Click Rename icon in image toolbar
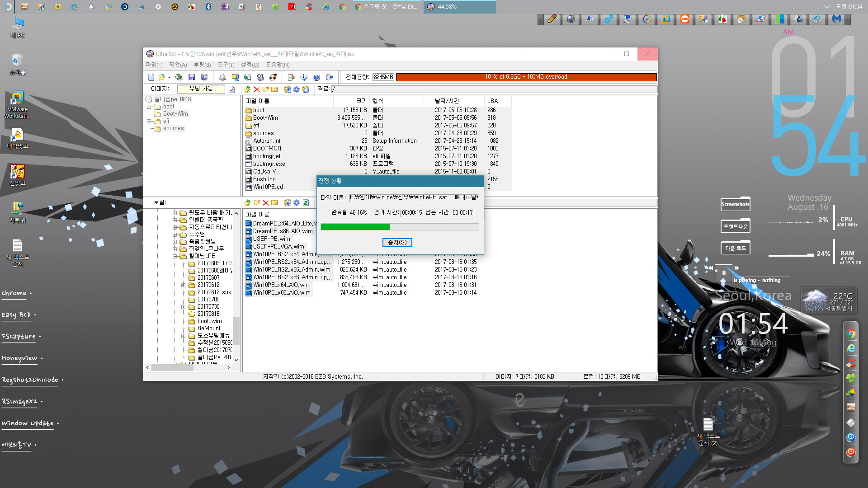The height and width of the screenshot is (488, 868). 274,89
